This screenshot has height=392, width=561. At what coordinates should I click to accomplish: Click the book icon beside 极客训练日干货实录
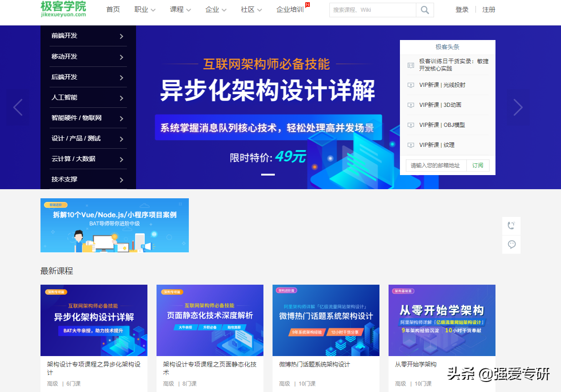point(411,65)
